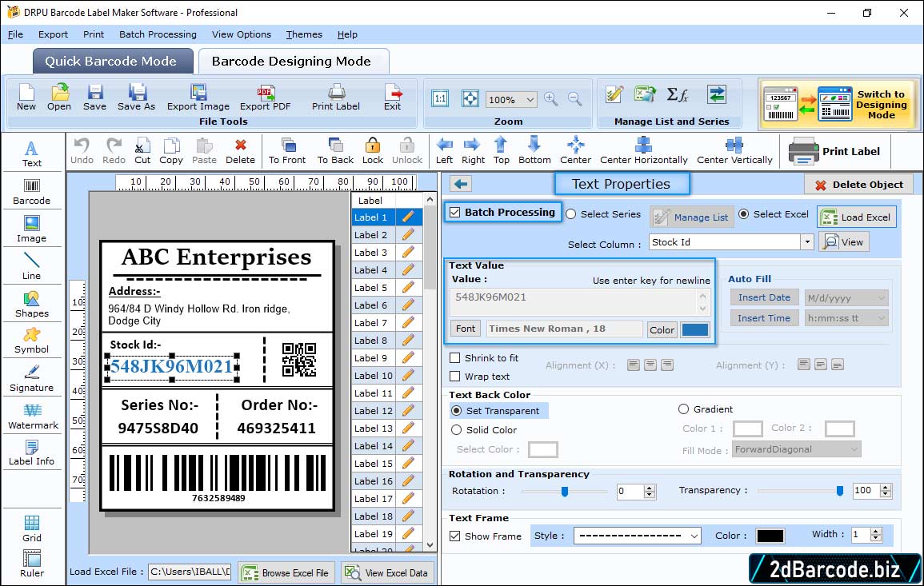Open the View Options menu
The image size is (924, 586).
pyautogui.click(x=242, y=34)
